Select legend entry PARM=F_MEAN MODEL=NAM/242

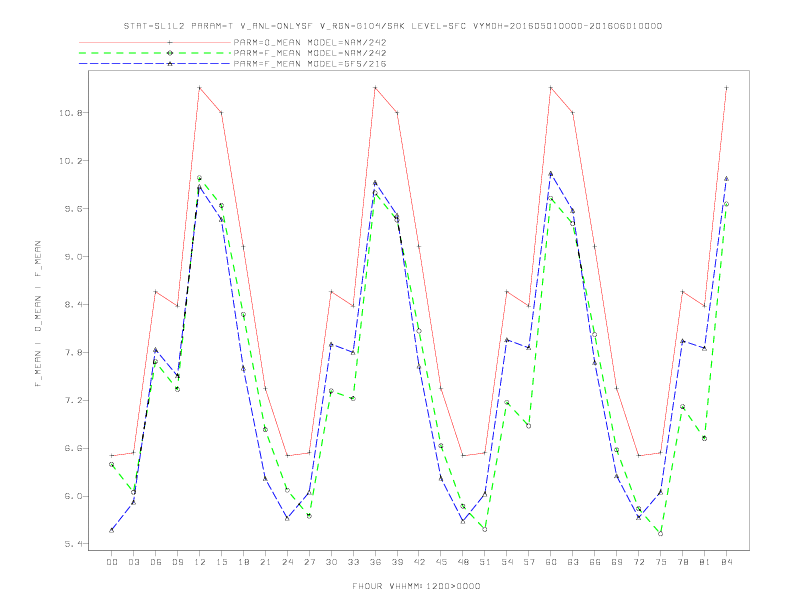[310, 53]
